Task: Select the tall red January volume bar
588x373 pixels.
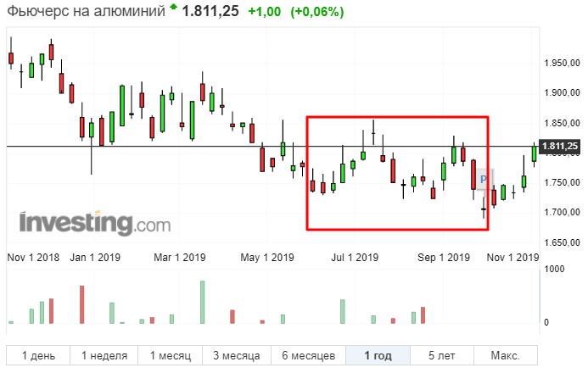Action: click(x=82, y=305)
